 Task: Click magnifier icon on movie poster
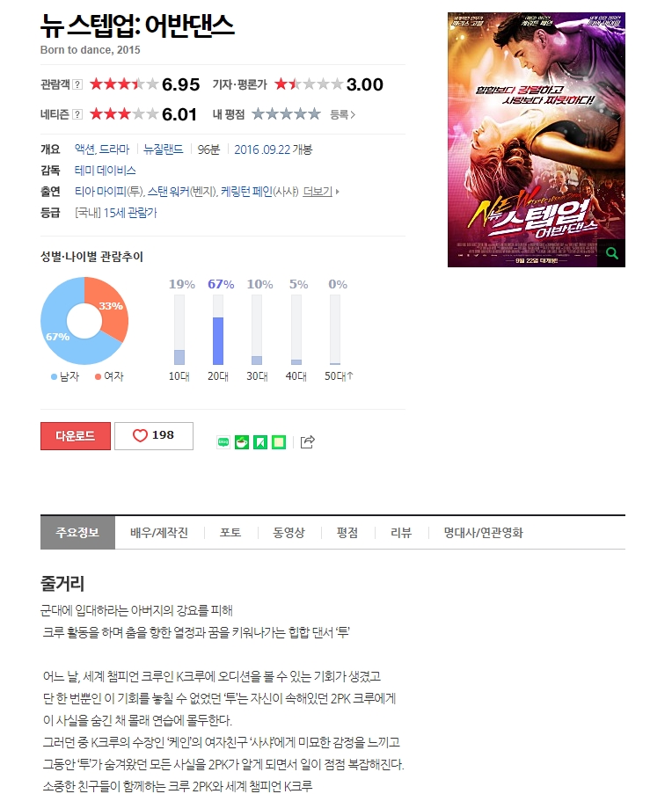611,253
